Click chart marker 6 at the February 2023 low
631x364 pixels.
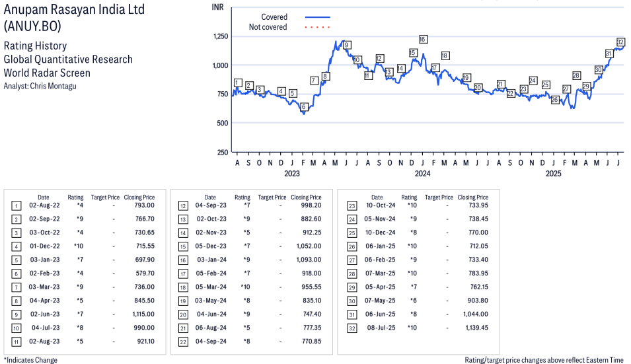click(304, 106)
